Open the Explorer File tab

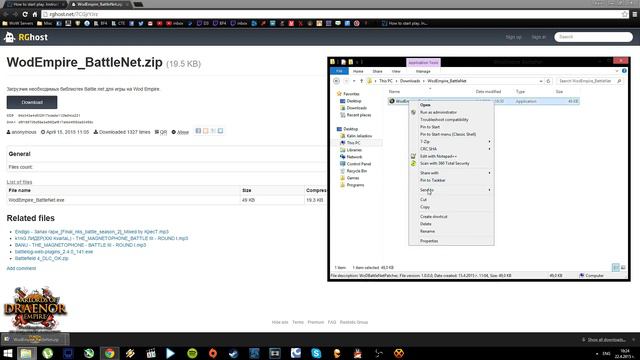[339, 71]
